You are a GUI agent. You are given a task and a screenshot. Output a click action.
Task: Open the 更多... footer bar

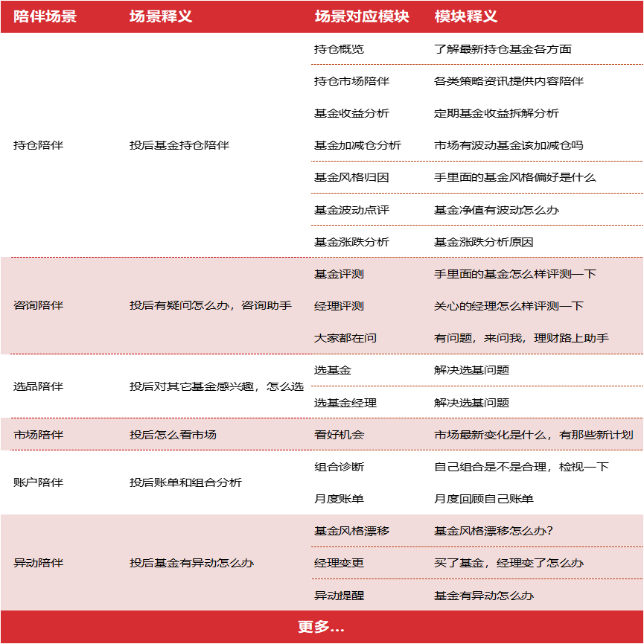click(x=322, y=627)
